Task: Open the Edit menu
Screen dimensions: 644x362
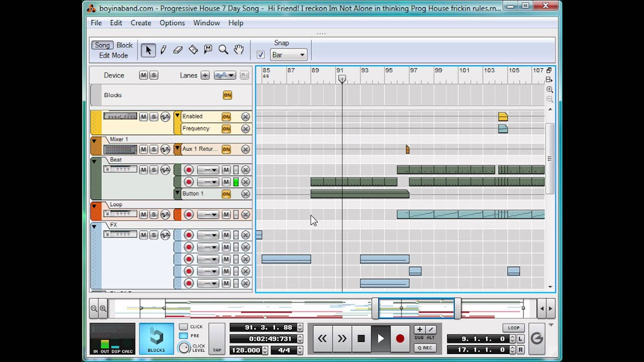Action: (x=116, y=23)
